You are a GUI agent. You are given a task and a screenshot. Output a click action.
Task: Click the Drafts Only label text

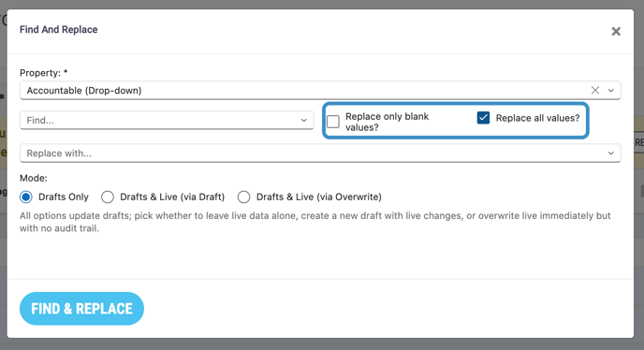coord(64,197)
